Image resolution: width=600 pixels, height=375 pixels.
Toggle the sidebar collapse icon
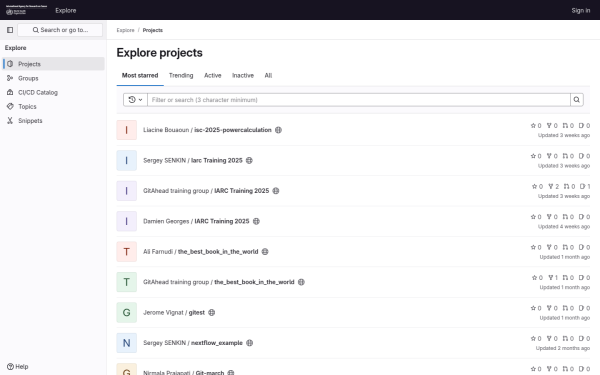[x=10, y=30]
